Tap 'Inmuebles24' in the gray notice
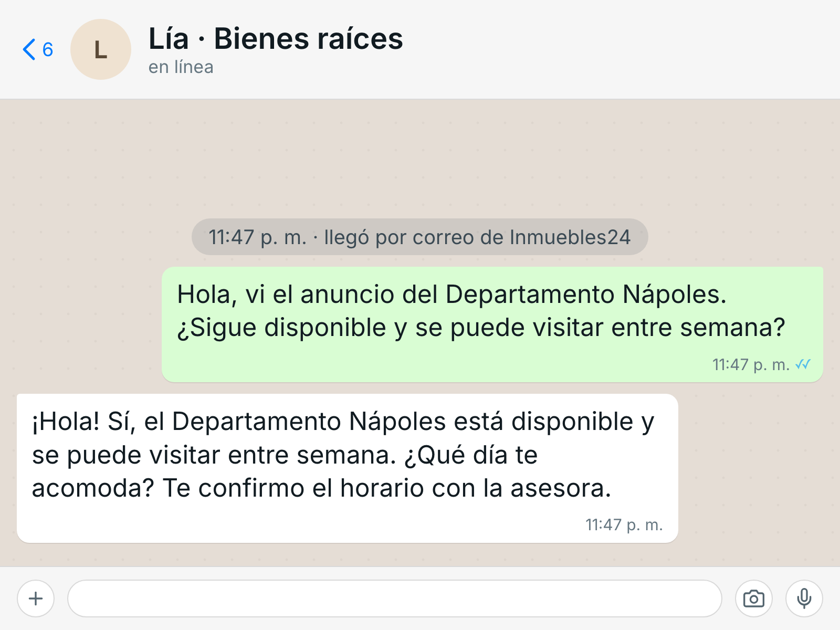This screenshot has width=840, height=630. click(x=570, y=237)
